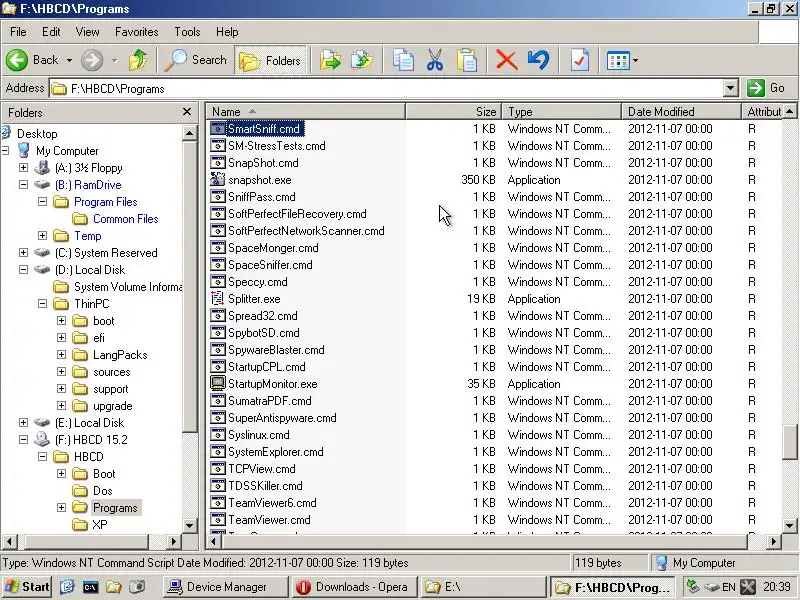Close the Folders pane
This screenshot has width=800, height=600.
187,112
